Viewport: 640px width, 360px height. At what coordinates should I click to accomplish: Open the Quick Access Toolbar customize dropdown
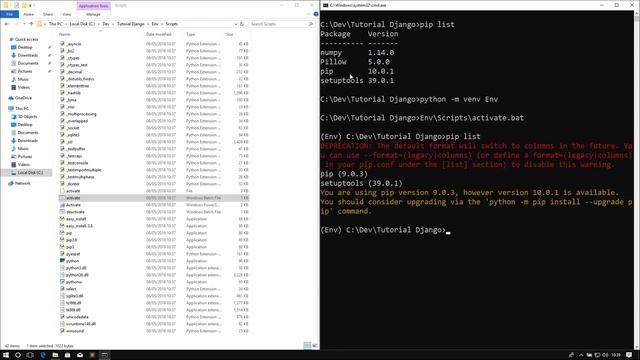31,5
